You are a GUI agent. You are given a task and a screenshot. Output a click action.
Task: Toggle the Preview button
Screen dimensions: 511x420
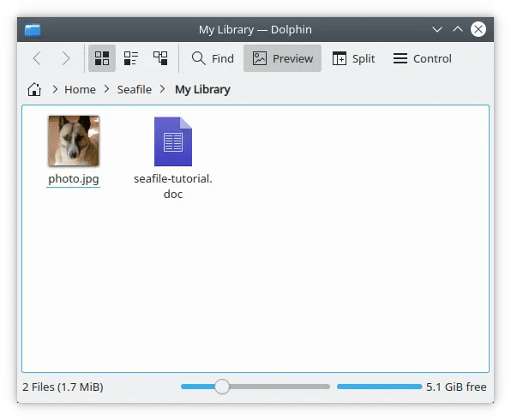(283, 58)
